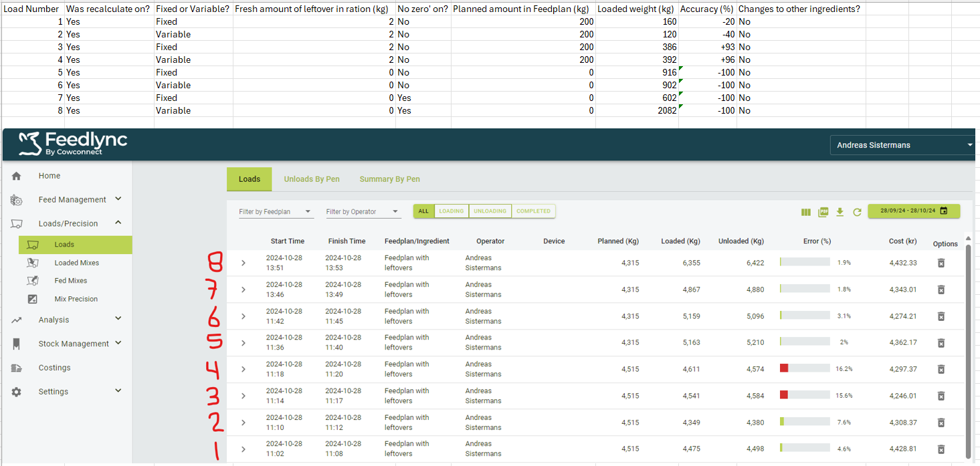The height and width of the screenshot is (466, 980).
Task: Delete the load started at 11:36
Action: coord(941,343)
